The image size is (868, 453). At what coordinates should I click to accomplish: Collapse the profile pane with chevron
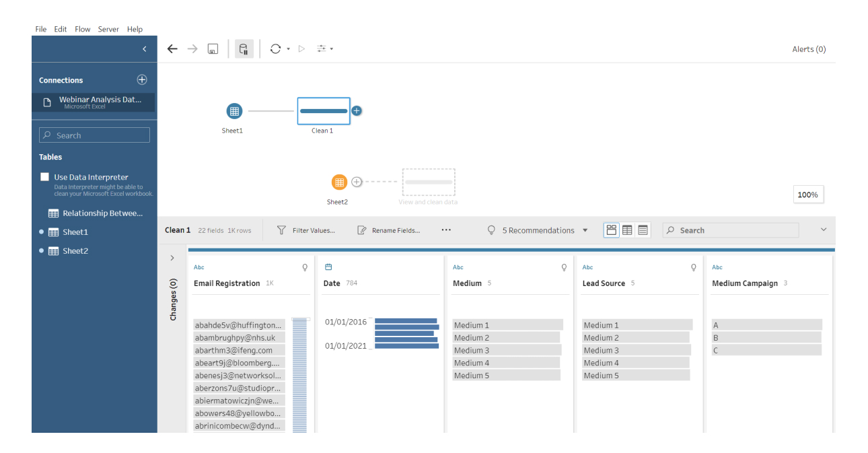824,230
